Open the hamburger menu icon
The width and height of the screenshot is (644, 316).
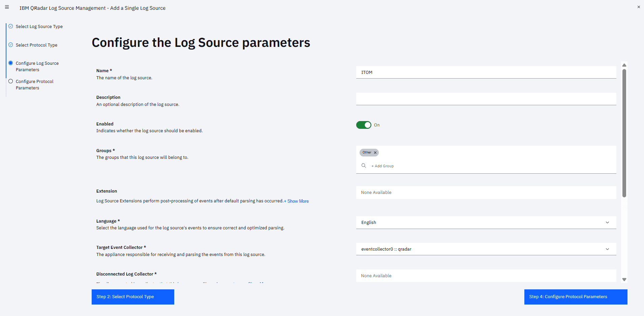click(7, 7)
